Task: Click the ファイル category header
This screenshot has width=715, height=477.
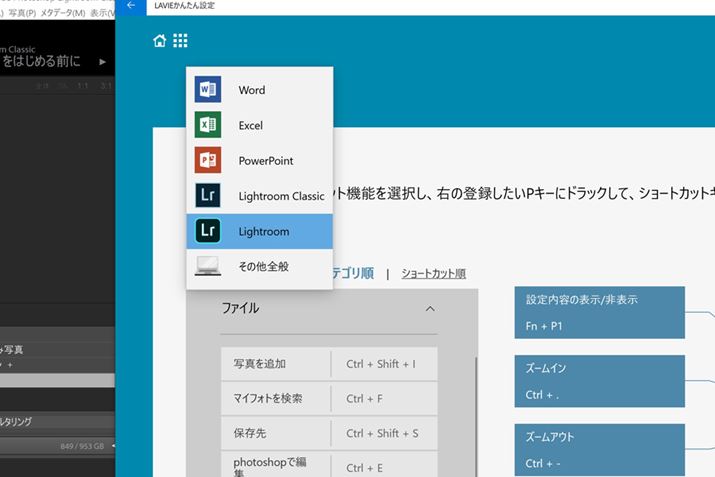Action: pyautogui.click(x=328, y=309)
